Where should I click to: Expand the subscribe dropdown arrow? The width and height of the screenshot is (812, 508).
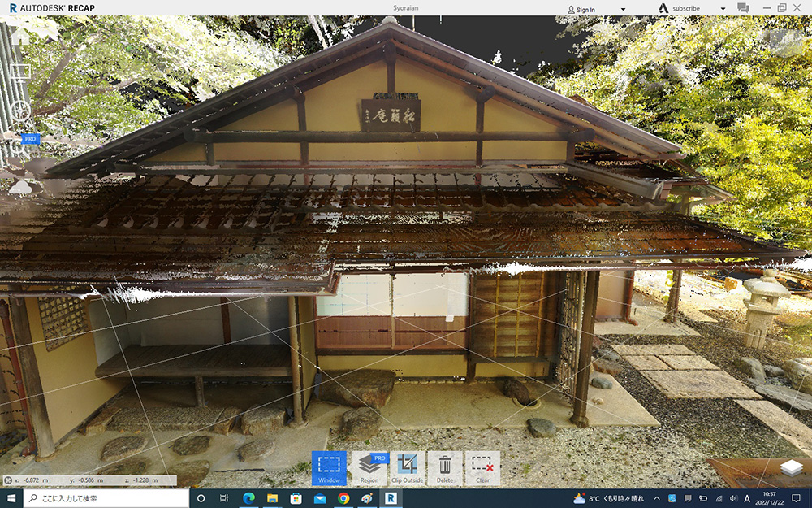point(723,9)
